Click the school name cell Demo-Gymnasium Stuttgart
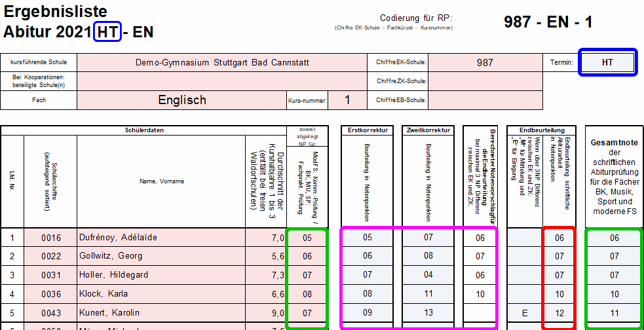 coord(222,63)
